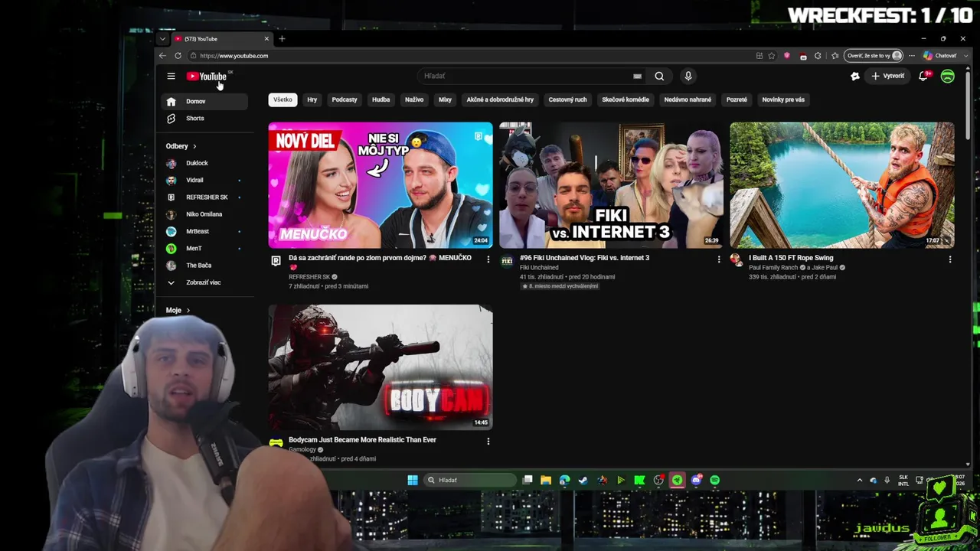Open the browser three-dot settings menu
The image size is (980, 551).
(911, 56)
